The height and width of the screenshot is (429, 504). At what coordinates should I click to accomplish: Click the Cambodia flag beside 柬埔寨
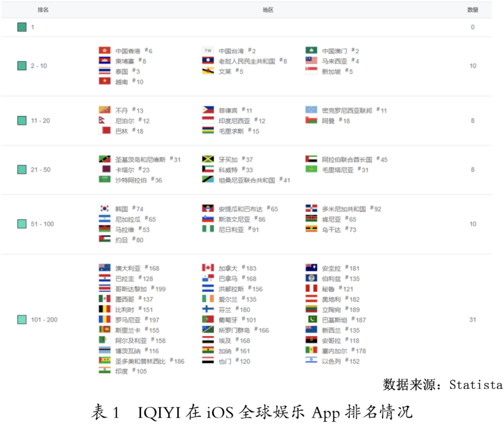105,61
